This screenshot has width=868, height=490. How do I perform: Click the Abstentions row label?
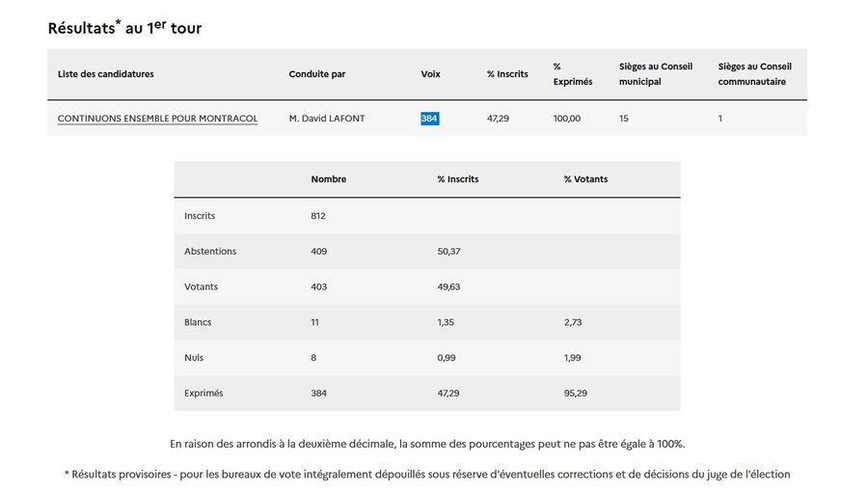[210, 252]
